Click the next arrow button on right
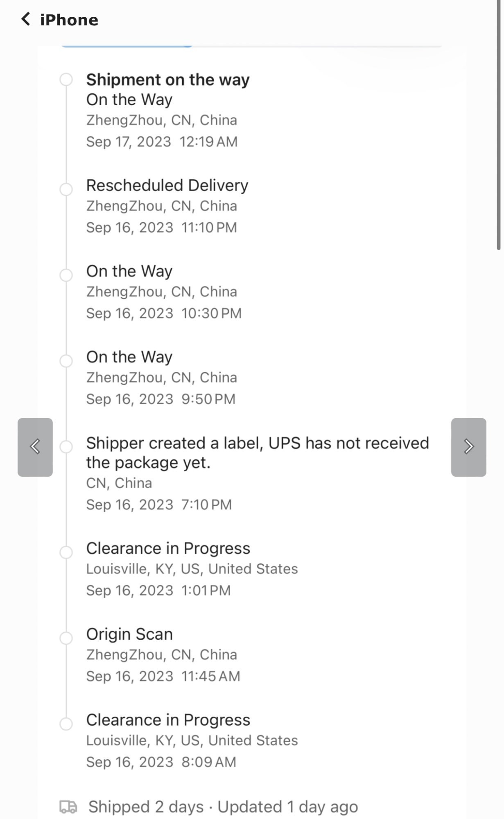This screenshot has width=504, height=819. pyautogui.click(x=468, y=447)
